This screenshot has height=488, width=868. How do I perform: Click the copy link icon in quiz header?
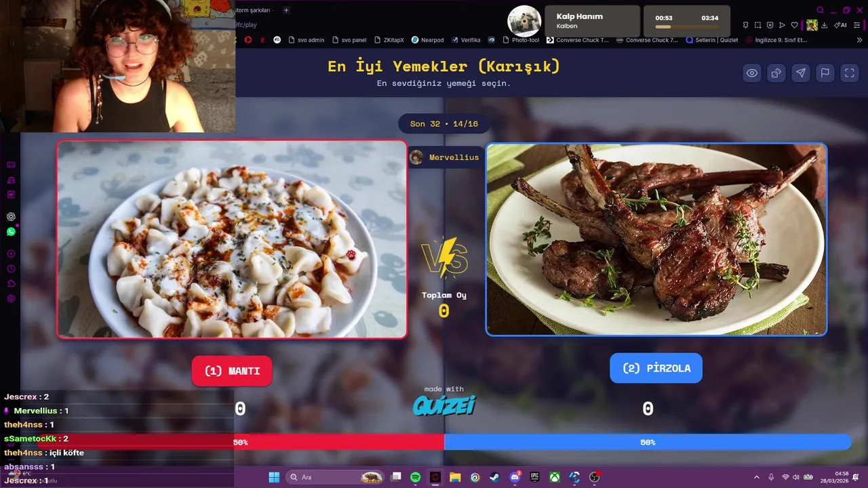click(776, 73)
